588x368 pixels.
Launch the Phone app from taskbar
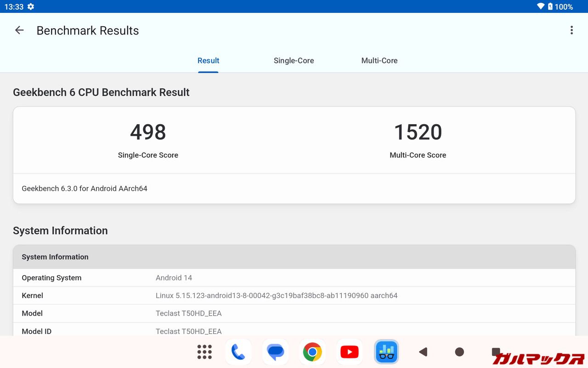238,352
